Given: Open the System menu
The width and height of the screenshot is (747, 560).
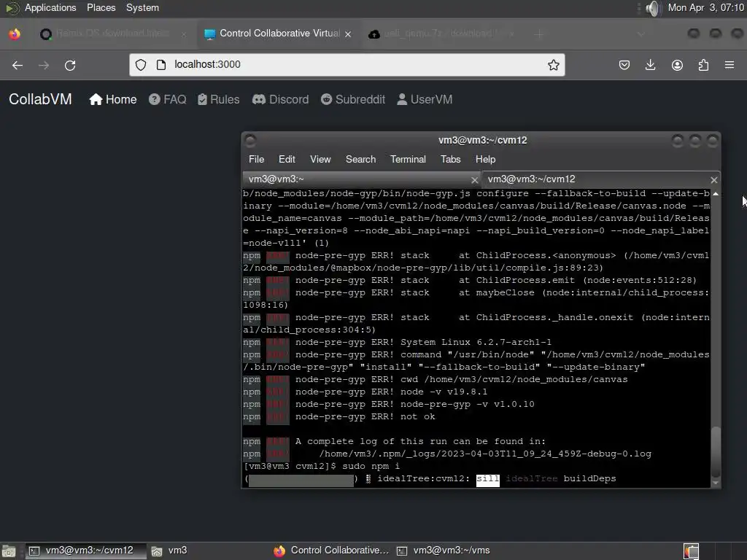Looking at the screenshot, I should pos(142,7).
